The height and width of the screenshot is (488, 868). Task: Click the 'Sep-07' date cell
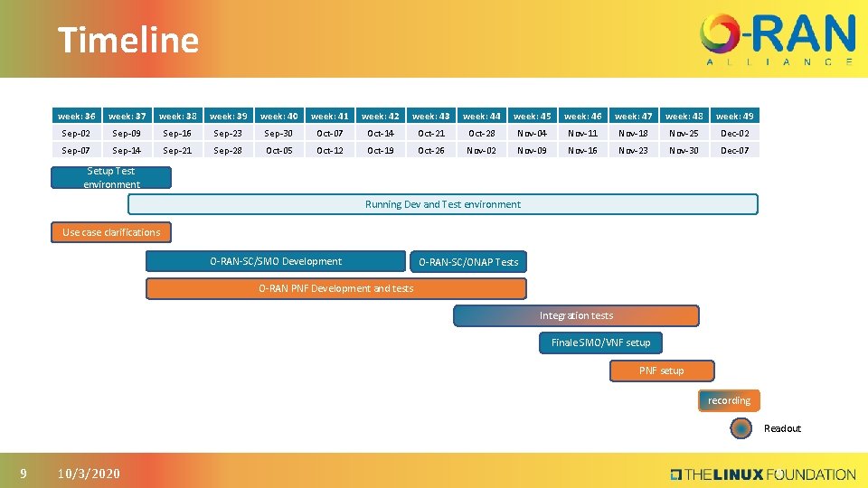pos(76,150)
